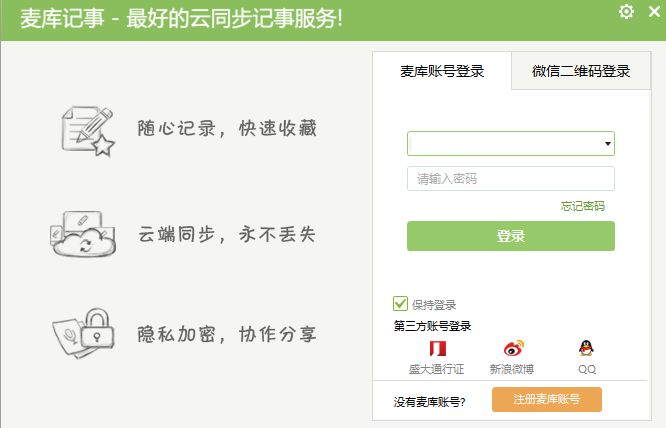
Task: Click the Sina Weibo (新浪微博) logo icon
Action: [512, 349]
